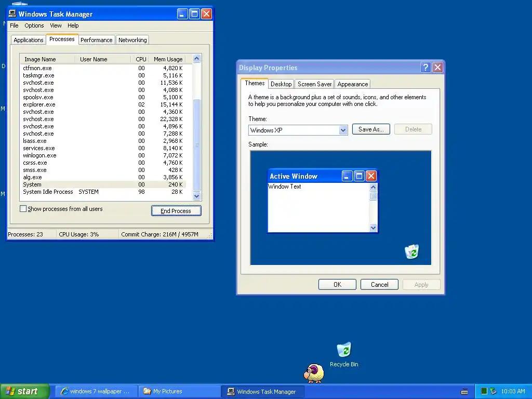Click the Windows Task Manager taskbar button
532x399 pixels.
point(263,392)
